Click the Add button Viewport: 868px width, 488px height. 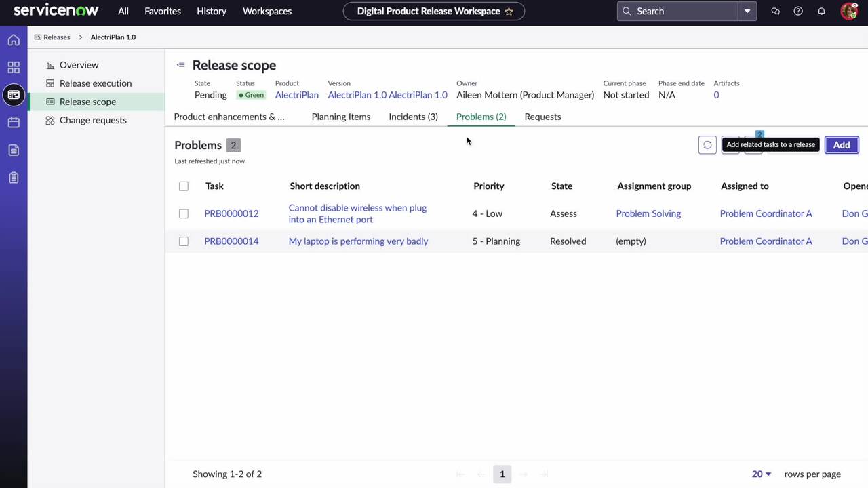tap(841, 144)
